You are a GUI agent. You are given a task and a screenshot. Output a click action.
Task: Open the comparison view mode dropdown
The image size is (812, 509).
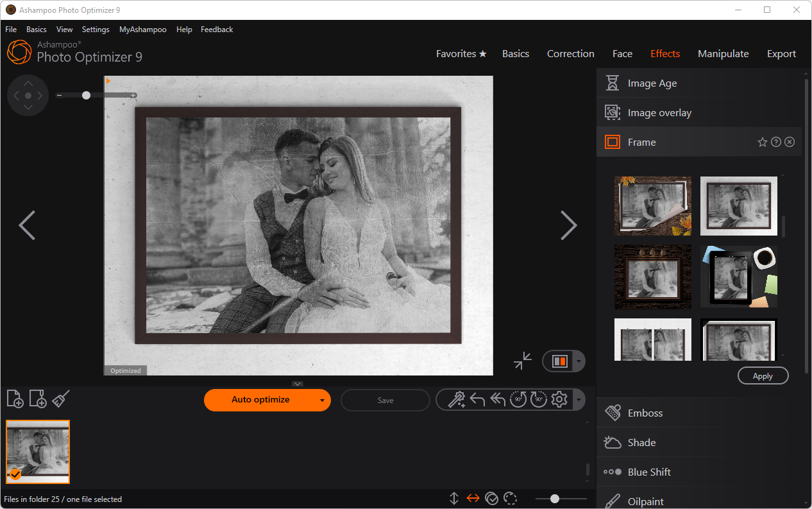pyautogui.click(x=578, y=361)
